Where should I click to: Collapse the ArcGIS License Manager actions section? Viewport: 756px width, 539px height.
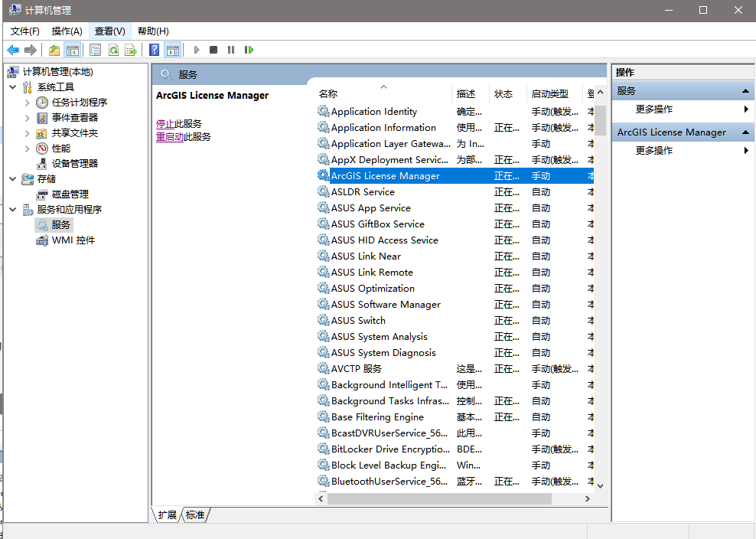pos(745,132)
